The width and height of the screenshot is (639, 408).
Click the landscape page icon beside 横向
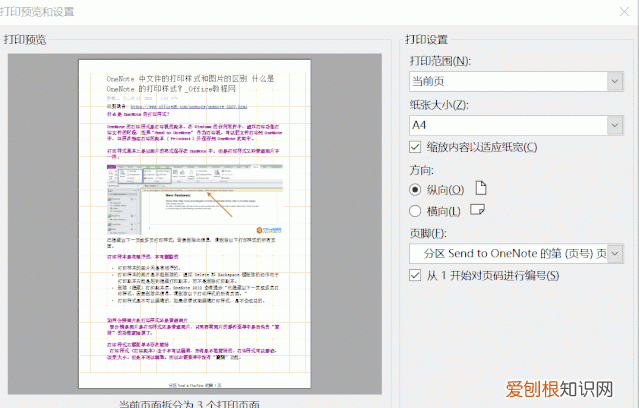click(477, 210)
